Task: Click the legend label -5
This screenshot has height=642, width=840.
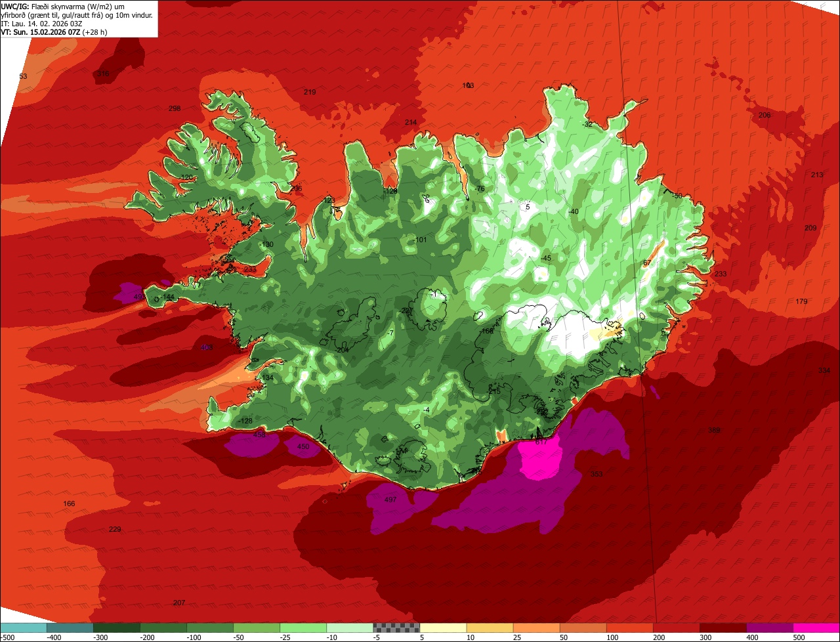Action: 376,637
